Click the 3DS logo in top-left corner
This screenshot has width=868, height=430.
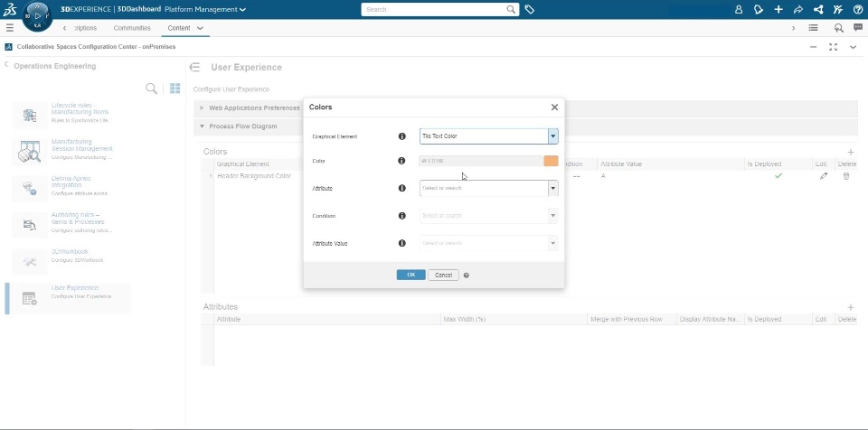(x=9, y=9)
